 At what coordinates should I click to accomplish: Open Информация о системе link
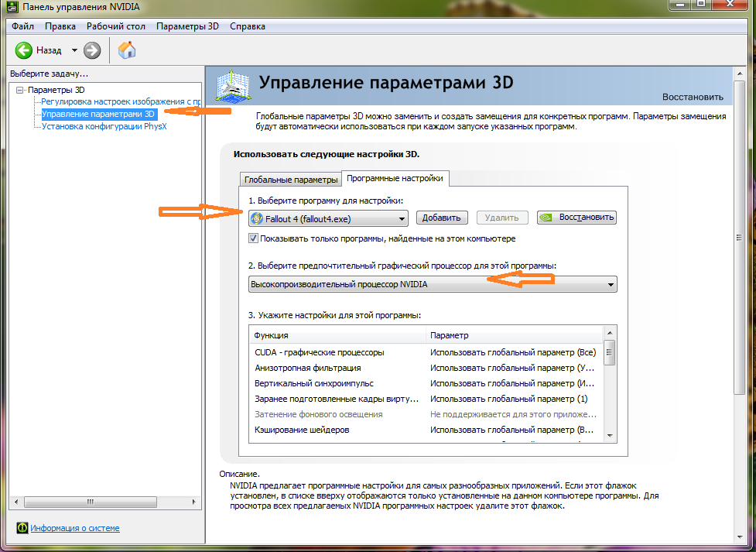click(x=75, y=528)
